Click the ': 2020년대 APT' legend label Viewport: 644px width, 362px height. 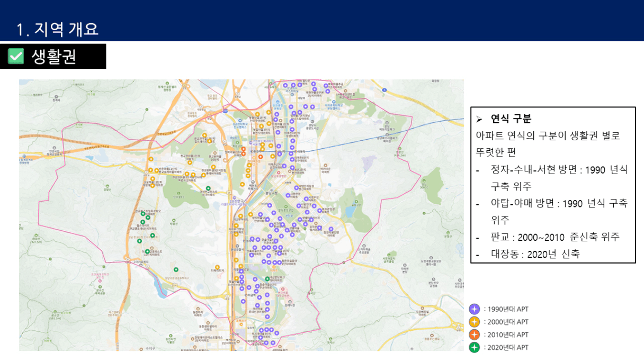click(506, 347)
